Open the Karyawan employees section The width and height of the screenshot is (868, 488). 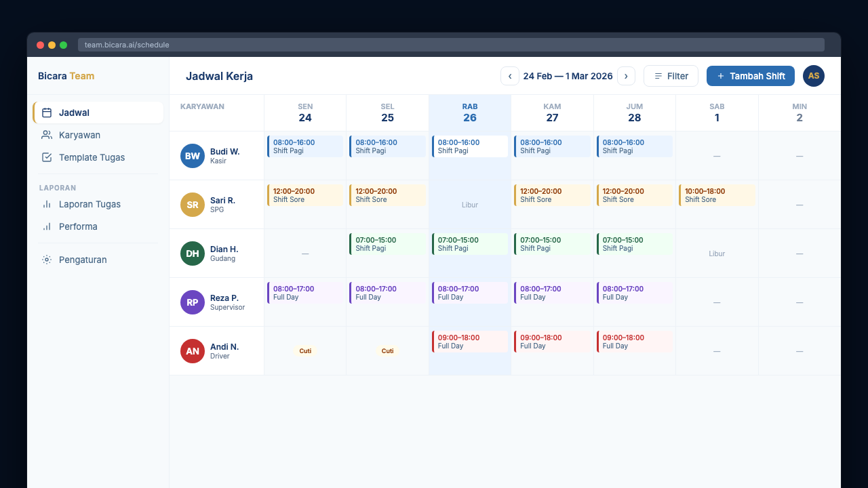point(78,135)
